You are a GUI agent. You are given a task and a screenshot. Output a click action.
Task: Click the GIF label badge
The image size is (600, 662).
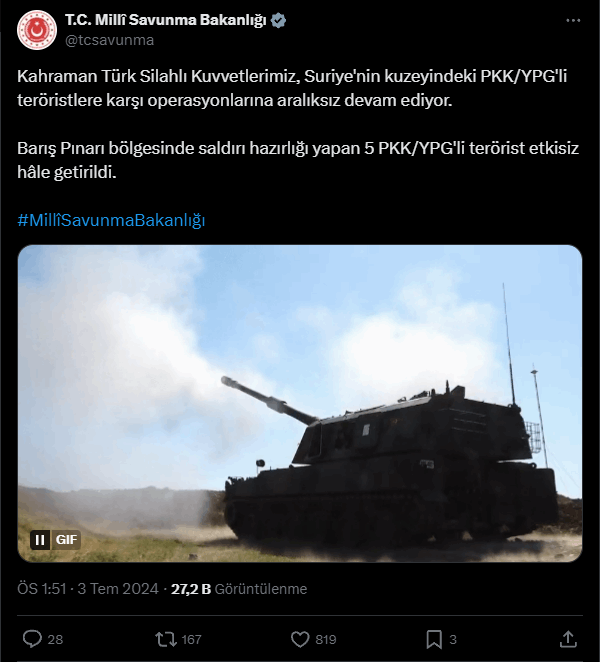(66, 540)
